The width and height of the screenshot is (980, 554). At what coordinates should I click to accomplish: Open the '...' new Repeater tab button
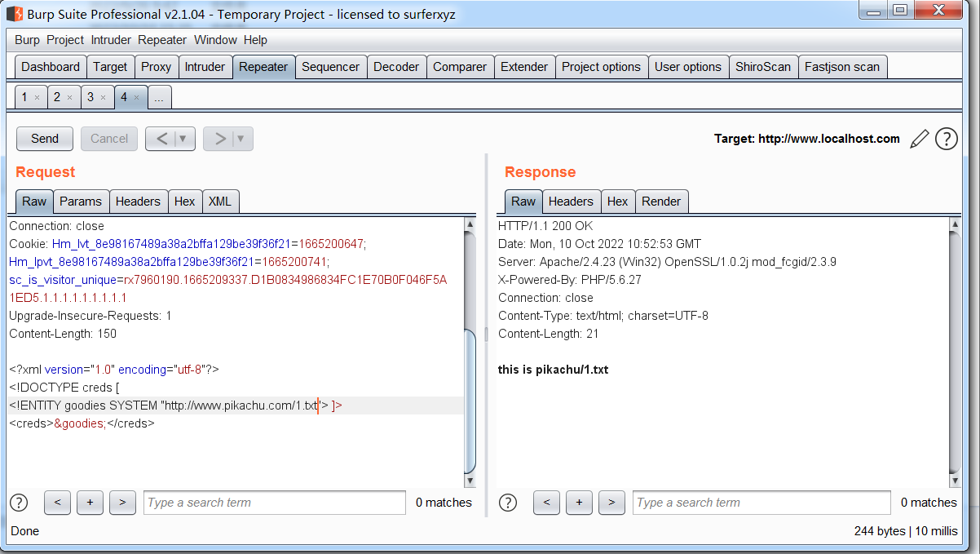click(159, 98)
